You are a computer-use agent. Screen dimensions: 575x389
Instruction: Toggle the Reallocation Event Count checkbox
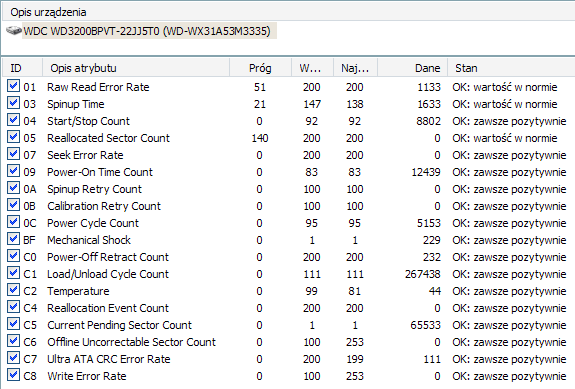[x=13, y=307]
